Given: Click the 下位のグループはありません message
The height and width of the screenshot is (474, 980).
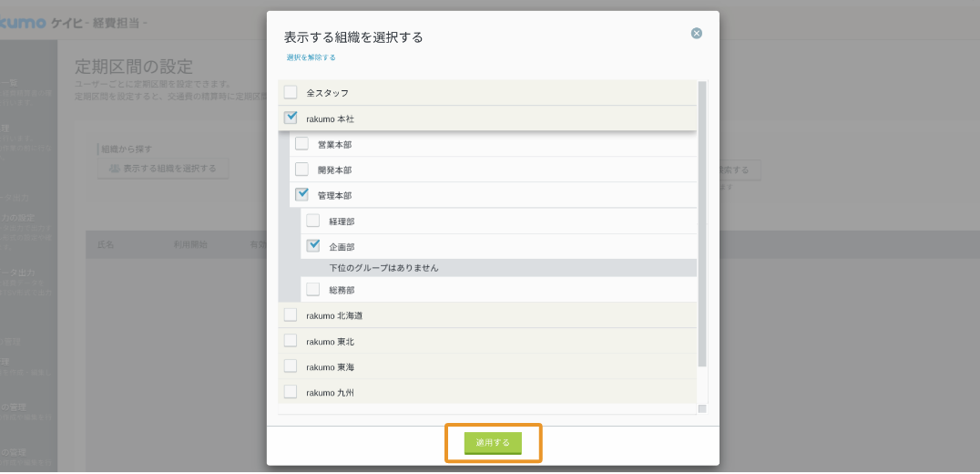Looking at the screenshot, I should (383, 268).
